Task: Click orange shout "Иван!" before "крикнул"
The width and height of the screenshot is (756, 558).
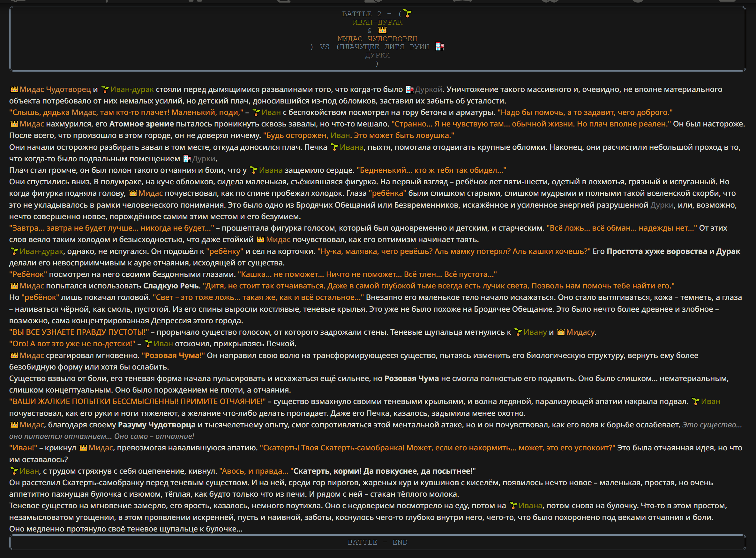Action: point(23,447)
